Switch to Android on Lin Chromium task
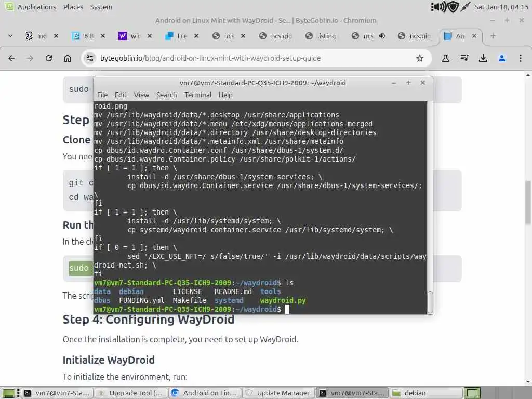 205,393
